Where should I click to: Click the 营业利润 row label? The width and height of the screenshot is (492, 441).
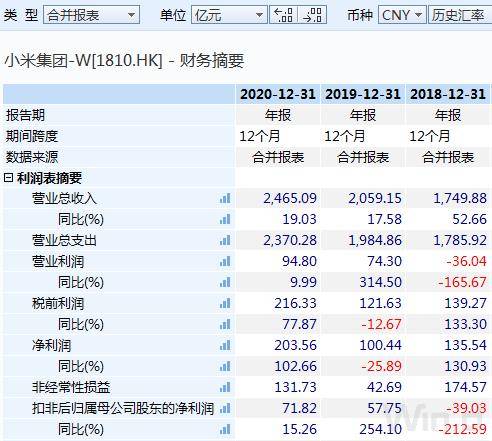(x=58, y=261)
